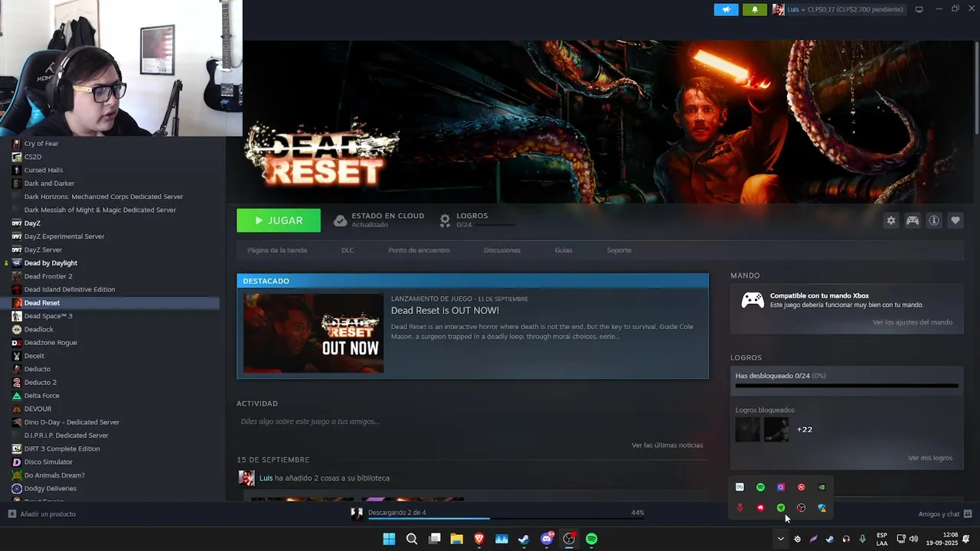This screenshot has height=551, width=980.
Task: Open 'Ver las últimas noticias' link
Action: (x=667, y=445)
